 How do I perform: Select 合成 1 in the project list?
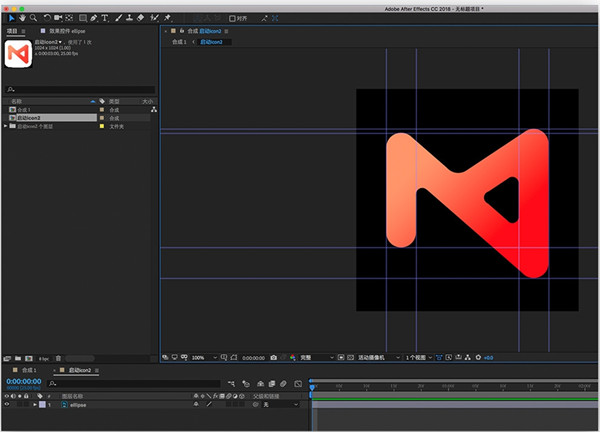pyautogui.click(x=23, y=109)
